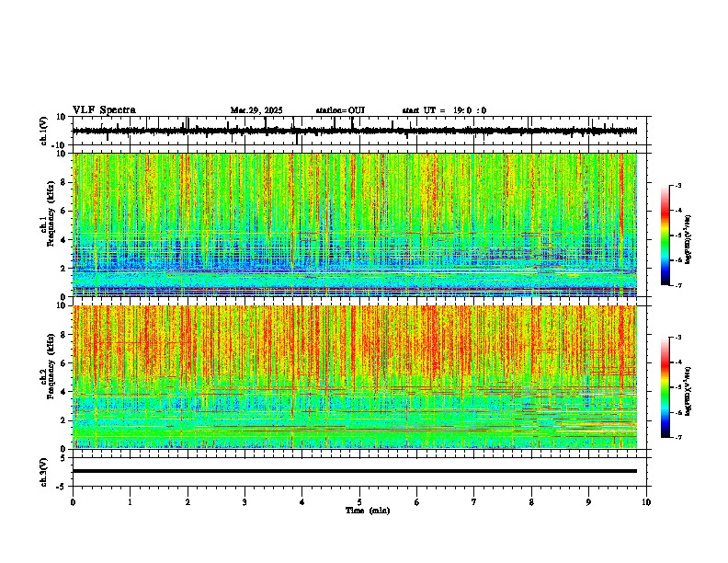This screenshot has width=728, height=563.
Task: Click the "-7" label below ch.2 color bar
Action: click(678, 437)
